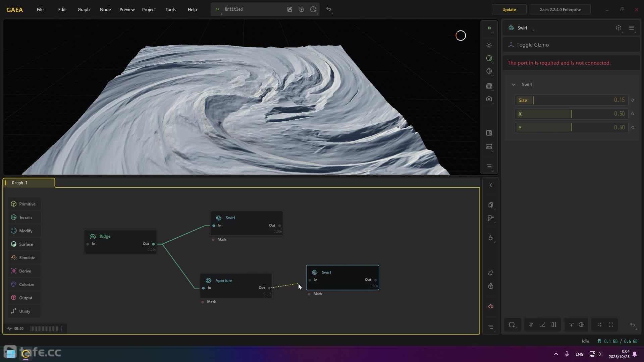Toggle the gizmo for Swirl node
Screen dimensions: 644x362
pyautogui.click(x=532, y=45)
